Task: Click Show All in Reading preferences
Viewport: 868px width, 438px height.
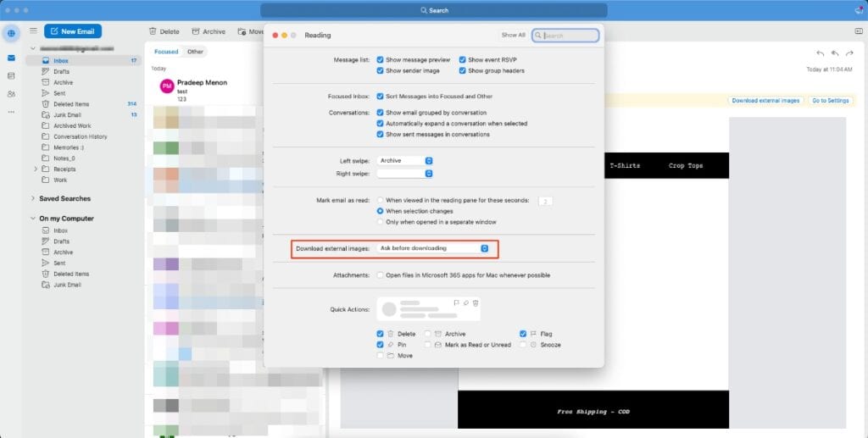Action: 513,35
